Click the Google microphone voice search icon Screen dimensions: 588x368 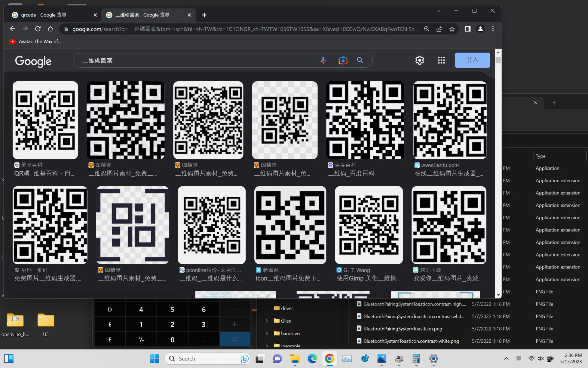[x=323, y=60]
